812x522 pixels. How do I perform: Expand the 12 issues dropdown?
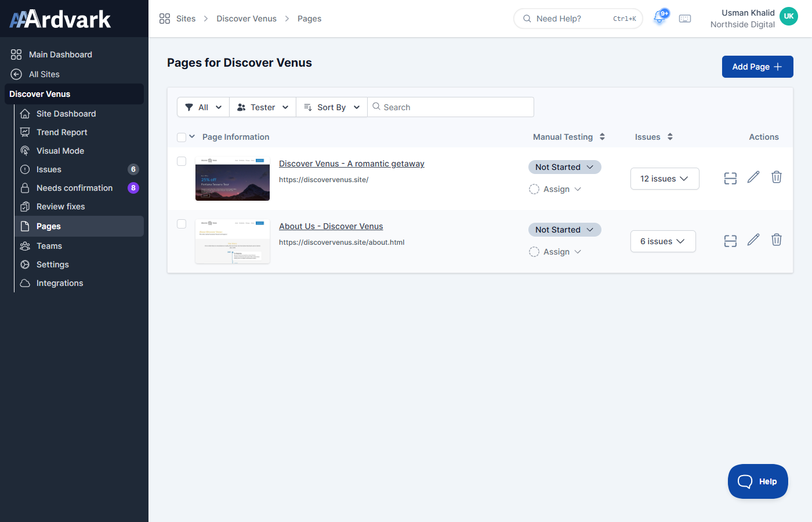pos(665,179)
